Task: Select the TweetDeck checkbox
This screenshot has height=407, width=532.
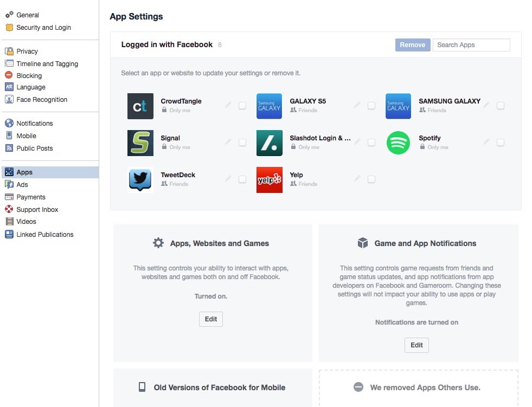Action: pos(242,179)
